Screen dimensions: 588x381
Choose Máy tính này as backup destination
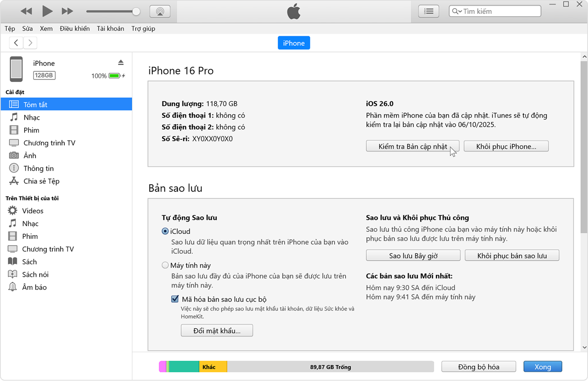point(165,265)
